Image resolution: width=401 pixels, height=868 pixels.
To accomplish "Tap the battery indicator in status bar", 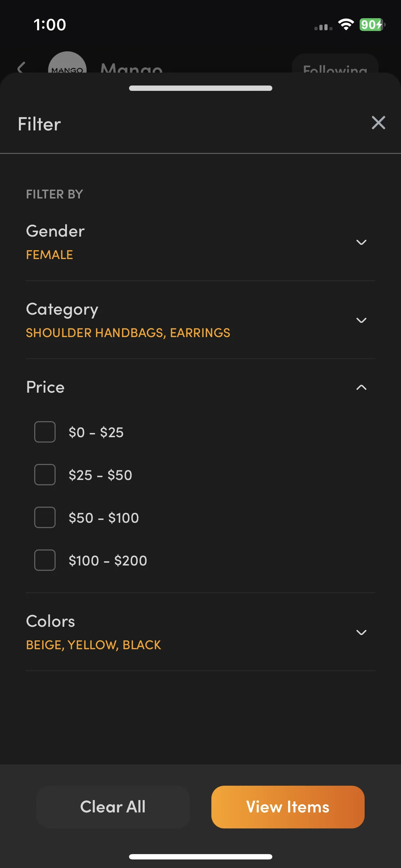I will pos(372,25).
